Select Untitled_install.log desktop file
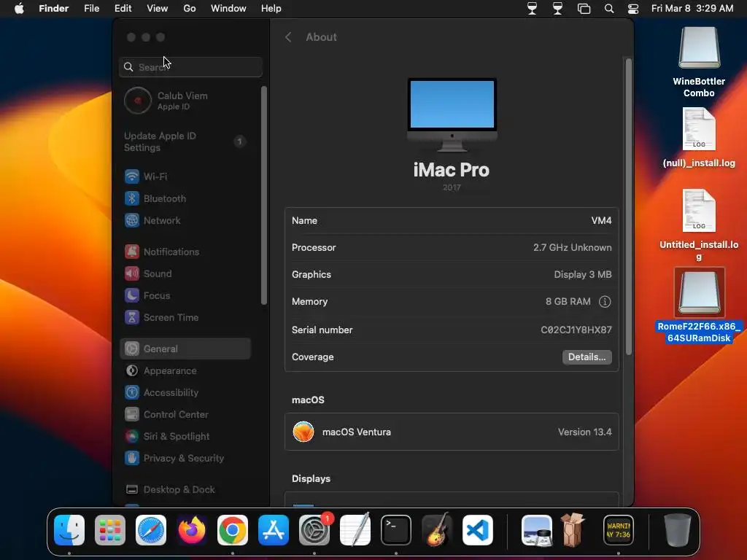The height and width of the screenshot is (560, 747). click(699, 225)
